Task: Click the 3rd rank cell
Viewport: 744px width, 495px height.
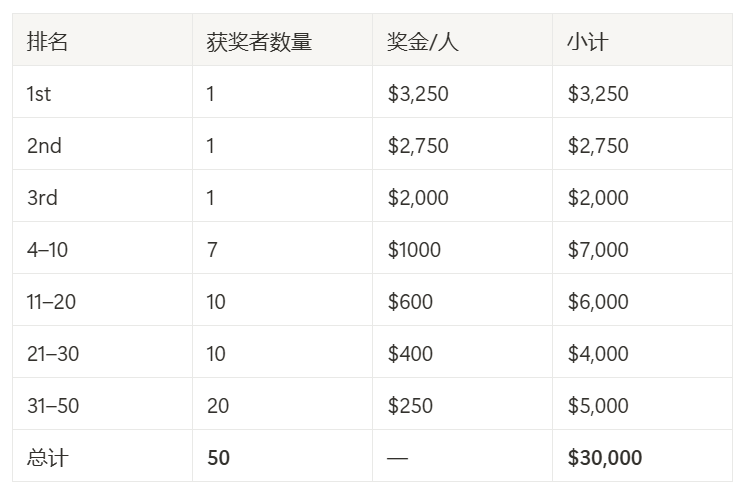Action: pyautogui.click(x=42, y=198)
